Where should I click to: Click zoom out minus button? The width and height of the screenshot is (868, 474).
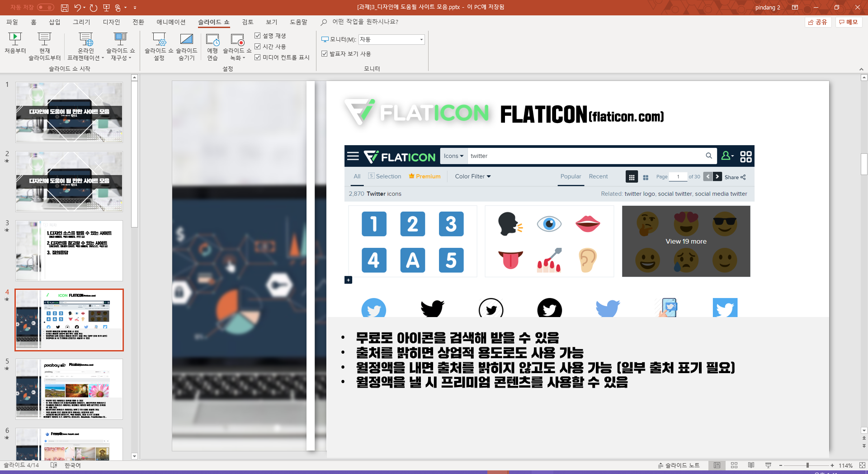(780, 465)
